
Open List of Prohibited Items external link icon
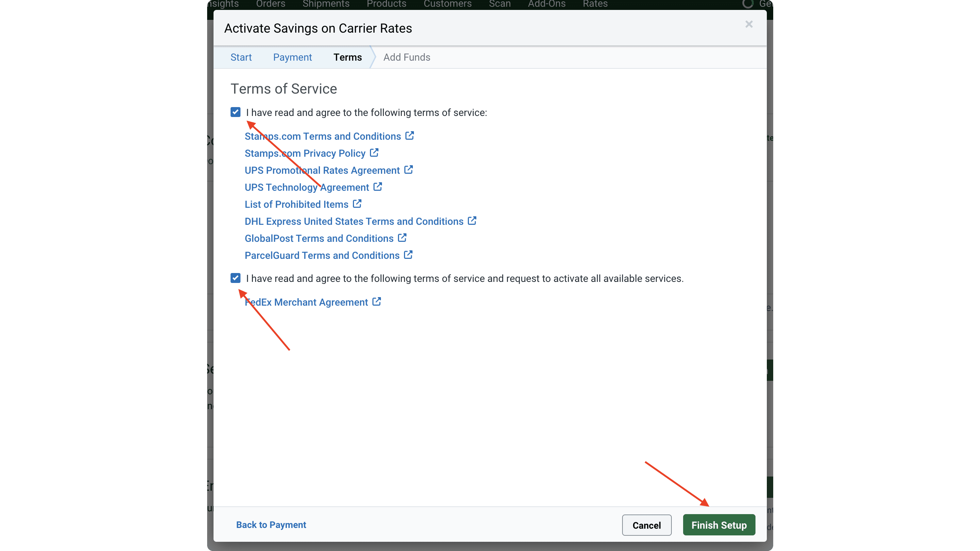pos(357,204)
